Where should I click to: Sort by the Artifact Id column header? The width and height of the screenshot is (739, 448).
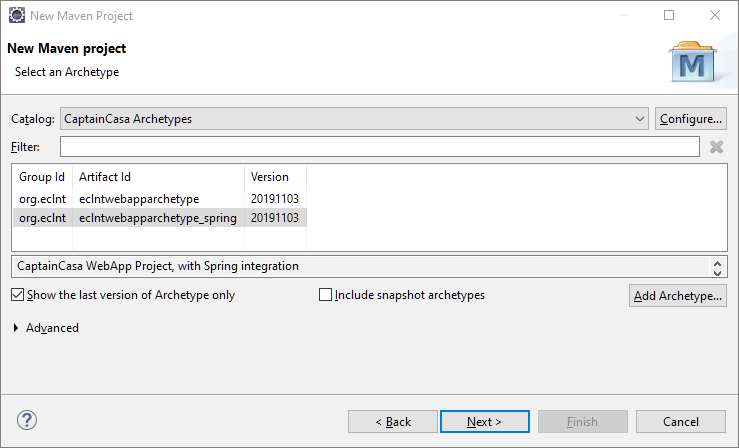(158, 177)
